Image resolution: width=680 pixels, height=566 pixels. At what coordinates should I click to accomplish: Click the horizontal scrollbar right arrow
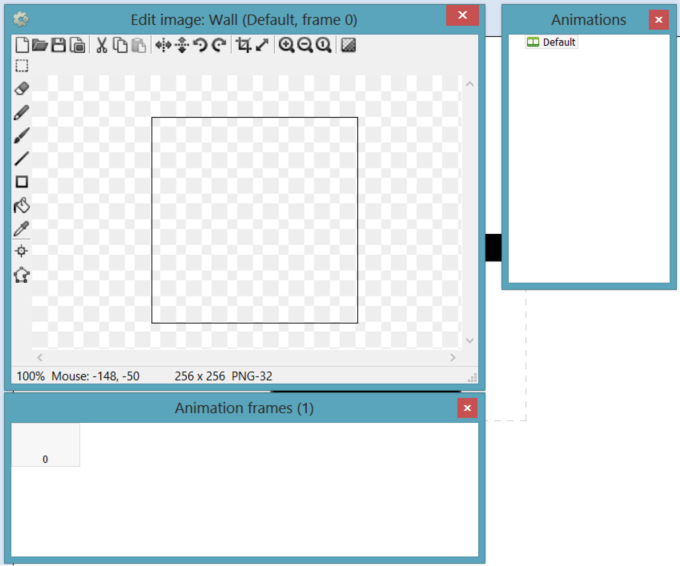tap(453, 357)
